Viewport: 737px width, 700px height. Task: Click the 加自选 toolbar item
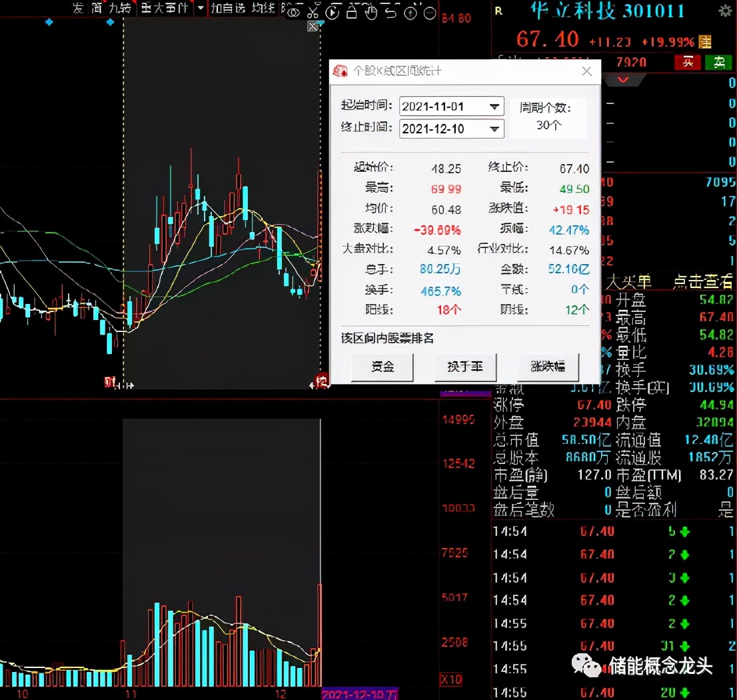point(228,9)
